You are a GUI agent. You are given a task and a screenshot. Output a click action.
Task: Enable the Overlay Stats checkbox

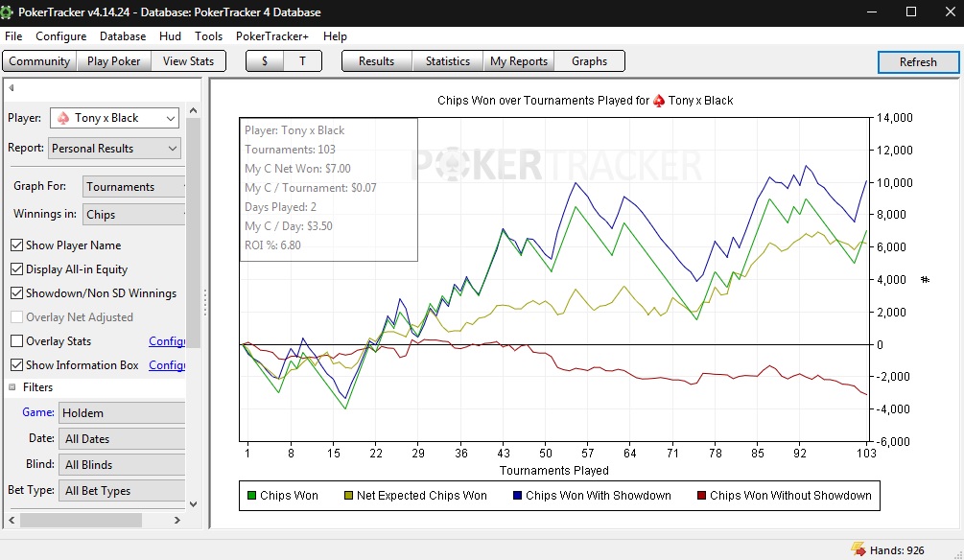tap(17, 341)
